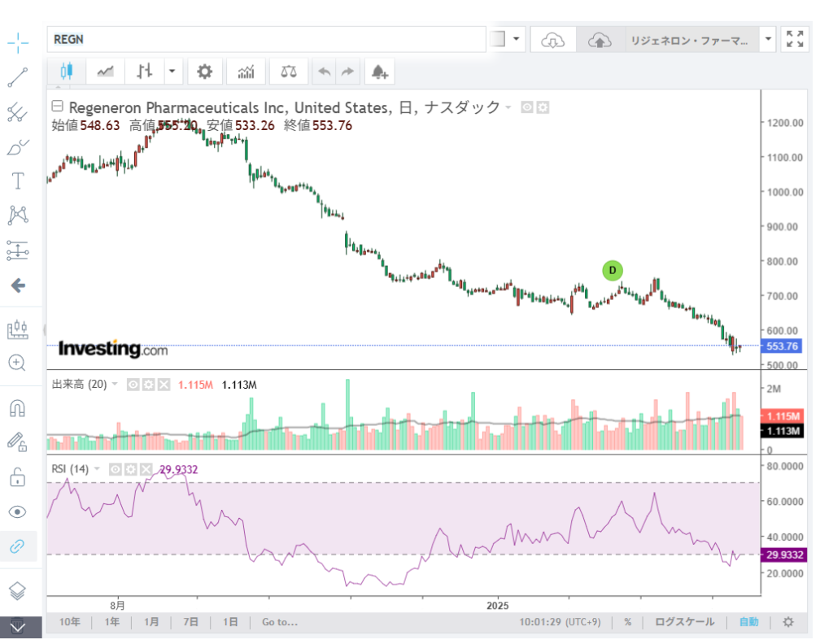Enter fullscreen chart mode
The width and height of the screenshot is (833, 644).
(x=795, y=39)
